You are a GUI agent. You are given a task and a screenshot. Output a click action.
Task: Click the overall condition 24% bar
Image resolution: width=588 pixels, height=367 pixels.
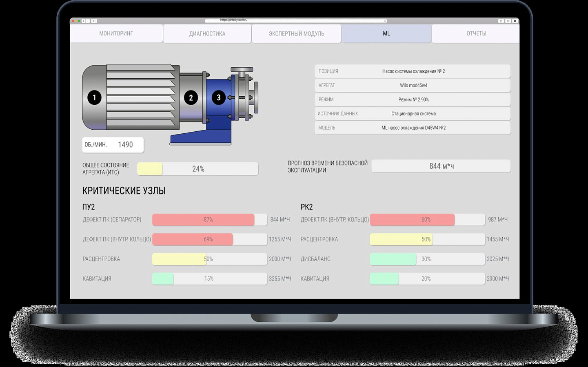198,169
